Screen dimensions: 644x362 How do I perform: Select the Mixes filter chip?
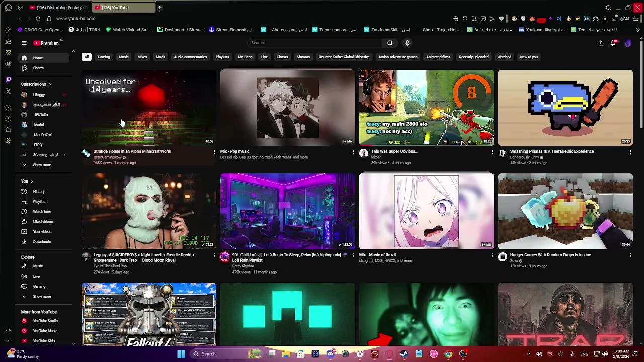[142, 57]
